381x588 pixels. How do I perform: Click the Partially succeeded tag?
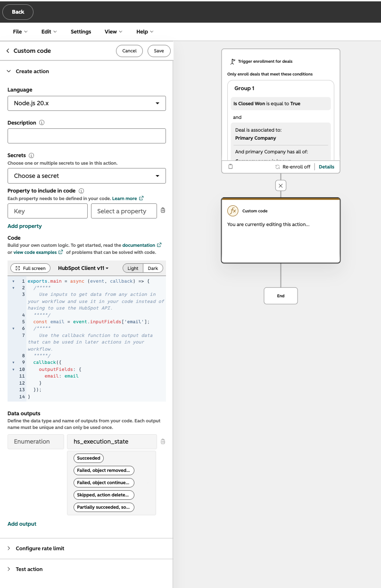tap(104, 507)
